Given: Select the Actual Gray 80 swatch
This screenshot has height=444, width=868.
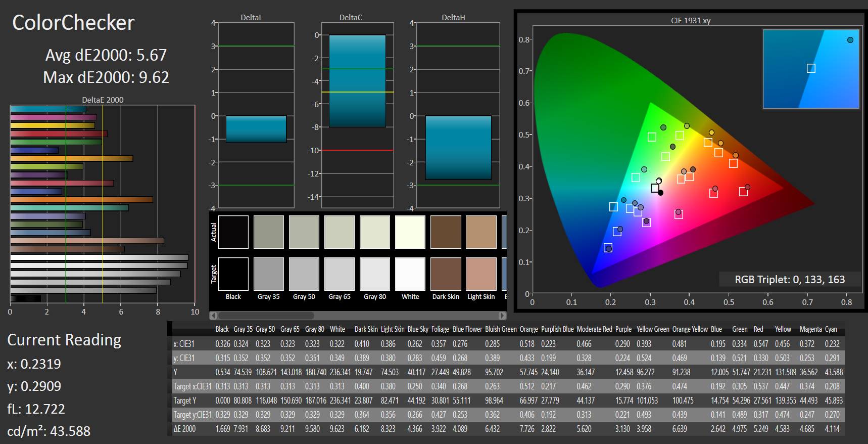Looking at the screenshot, I should tap(375, 232).
